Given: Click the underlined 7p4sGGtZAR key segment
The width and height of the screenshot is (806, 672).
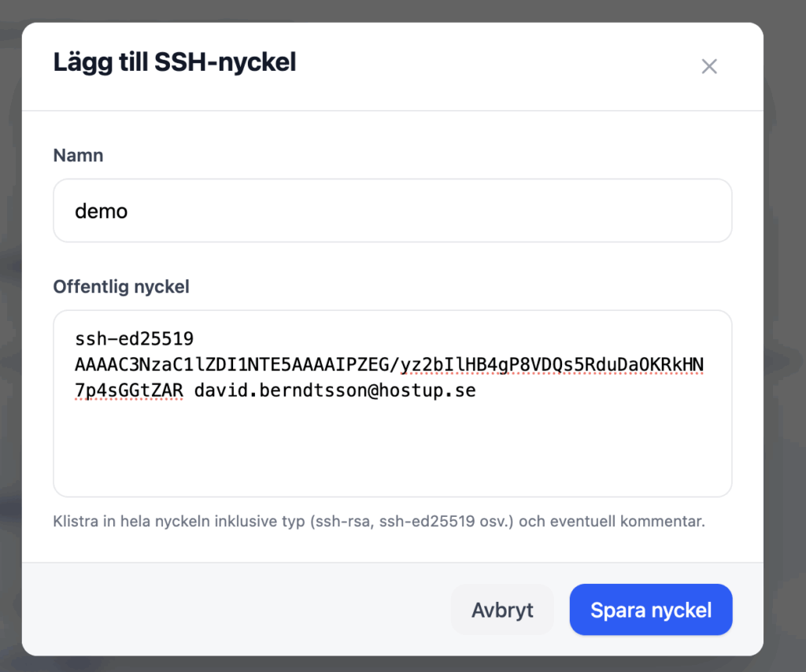Looking at the screenshot, I should (x=129, y=390).
